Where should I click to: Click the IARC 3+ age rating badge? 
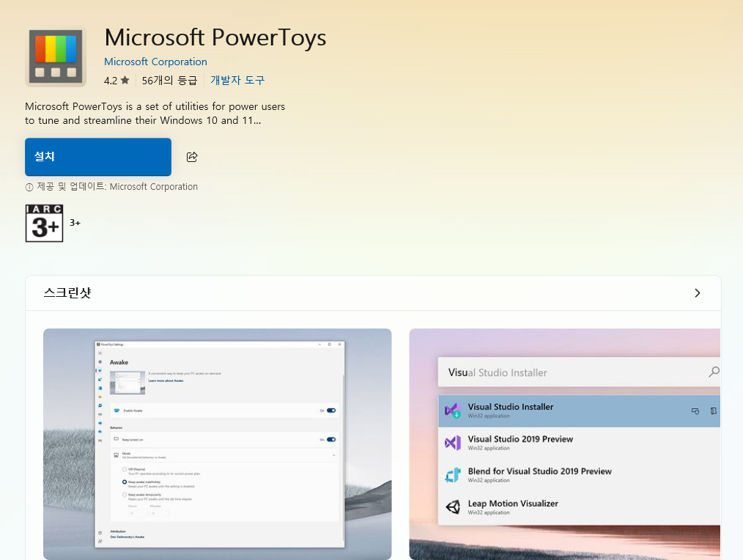(44, 224)
